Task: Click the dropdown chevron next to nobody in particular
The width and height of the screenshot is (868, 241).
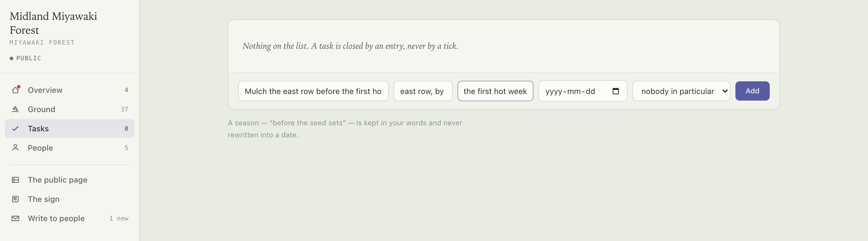Action: [725, 91]
